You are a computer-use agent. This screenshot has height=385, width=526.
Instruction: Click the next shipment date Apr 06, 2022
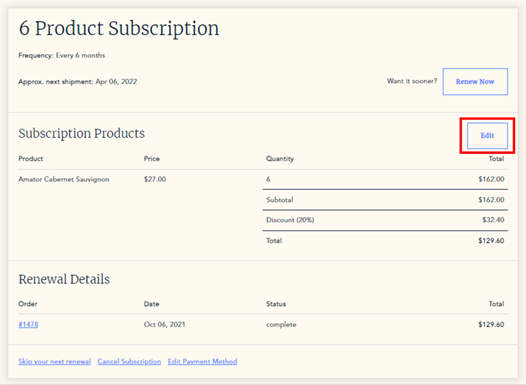pos(116,81)
